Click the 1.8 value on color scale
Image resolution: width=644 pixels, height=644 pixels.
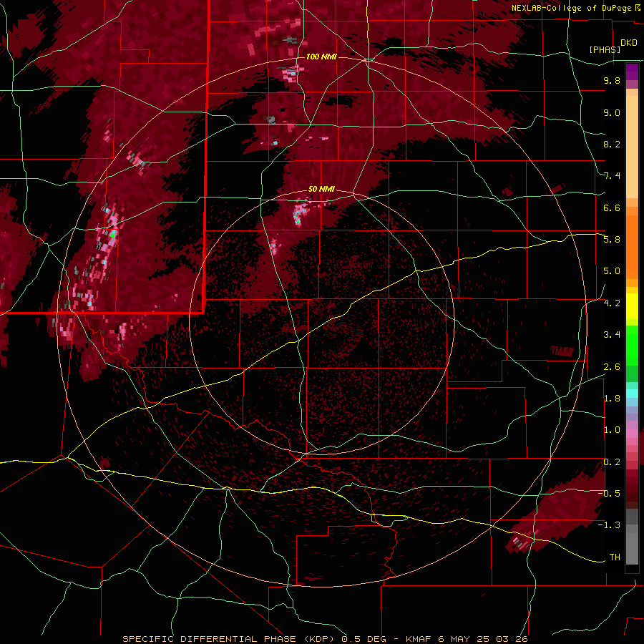coord(612,399)
